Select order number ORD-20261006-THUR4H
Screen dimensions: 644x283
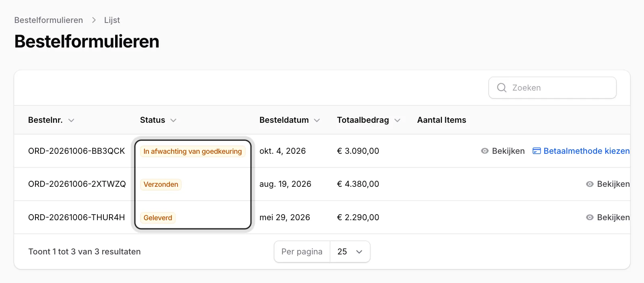pos(76,217)
